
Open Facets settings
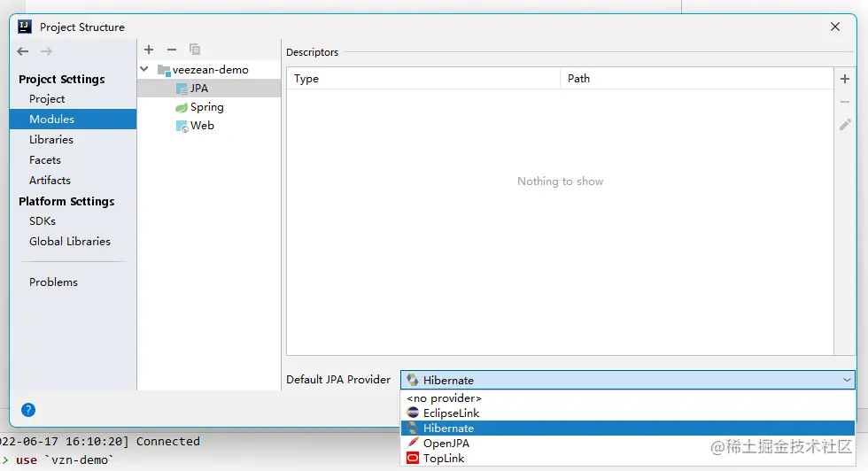45,160
